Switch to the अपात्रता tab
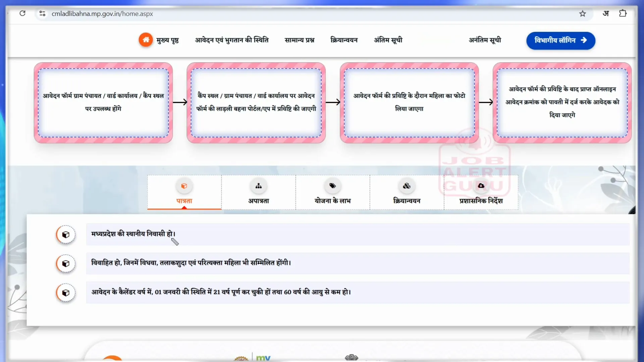 [x=259, y=192]
